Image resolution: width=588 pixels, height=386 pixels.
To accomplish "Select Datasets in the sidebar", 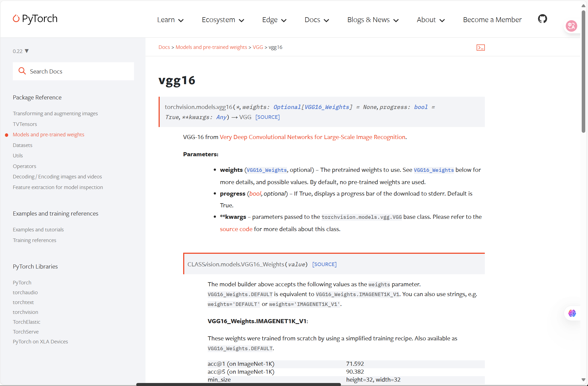I will coord(22,145).
